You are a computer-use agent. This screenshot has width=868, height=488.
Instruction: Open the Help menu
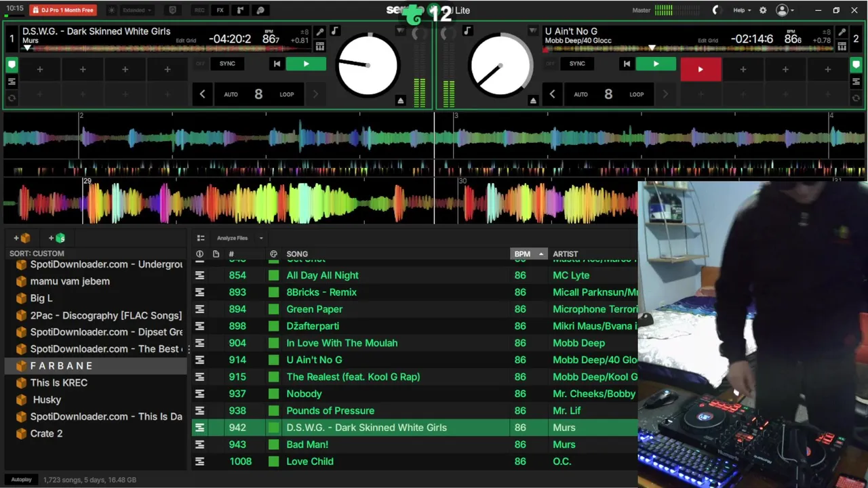(x=742, y=10)
